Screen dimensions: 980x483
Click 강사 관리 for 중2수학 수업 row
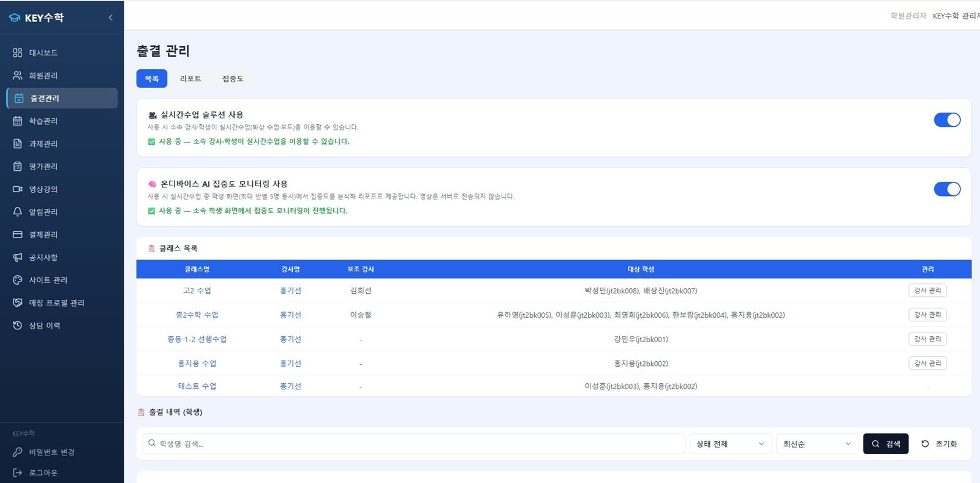click(x=927, y=315)
